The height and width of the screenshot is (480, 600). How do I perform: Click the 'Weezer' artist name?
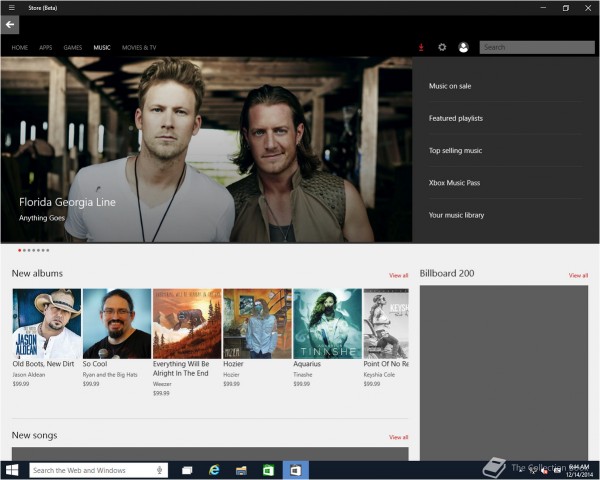(x=162, y=384)
